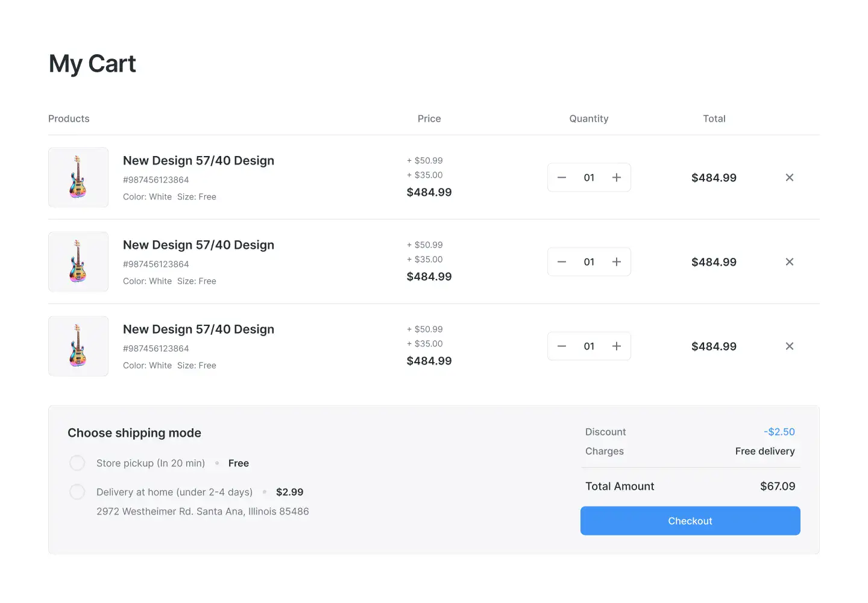The height and width of the screenshot is (603, 868).
Task: Click the third row's quantity value 01
Action: coord(589,346)
